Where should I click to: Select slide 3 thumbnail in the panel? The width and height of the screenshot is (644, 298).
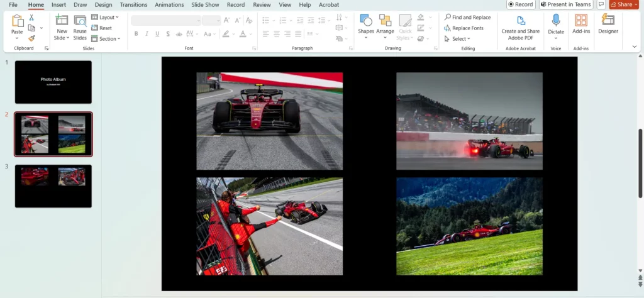click(x=53, y=185)
